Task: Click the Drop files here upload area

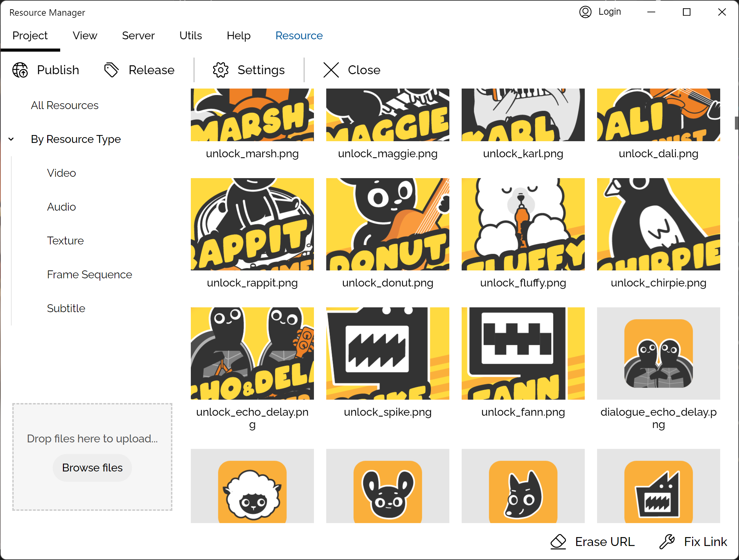Action: pos(92,457)
